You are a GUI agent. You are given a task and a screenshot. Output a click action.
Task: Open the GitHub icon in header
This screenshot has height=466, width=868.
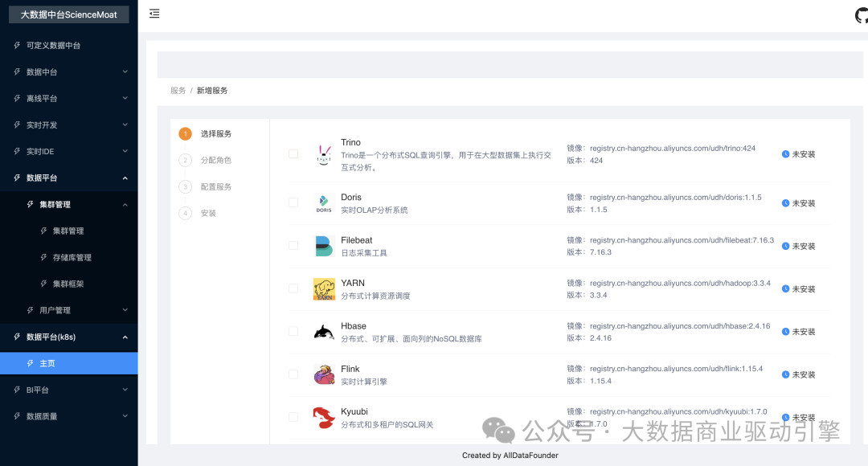861,15
